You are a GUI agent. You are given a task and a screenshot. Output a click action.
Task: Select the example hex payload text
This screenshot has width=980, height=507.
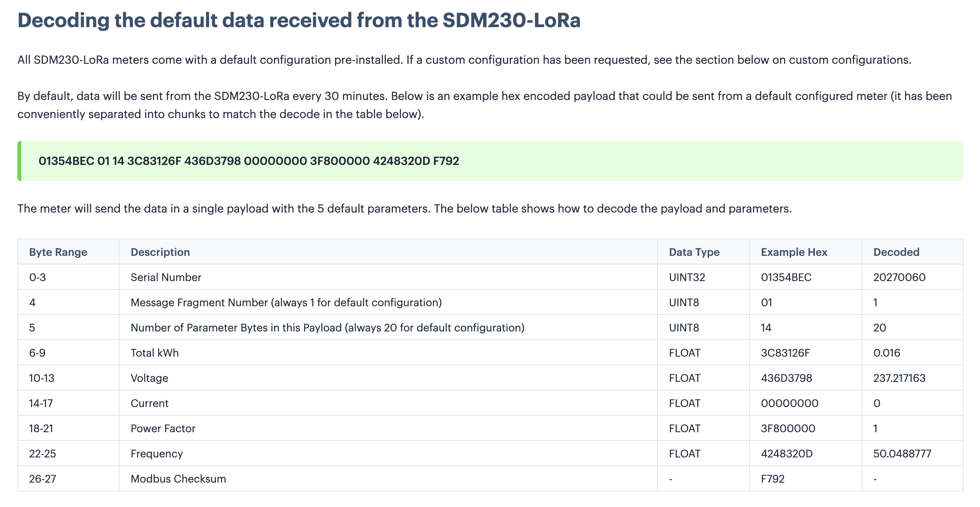(249, 161)
